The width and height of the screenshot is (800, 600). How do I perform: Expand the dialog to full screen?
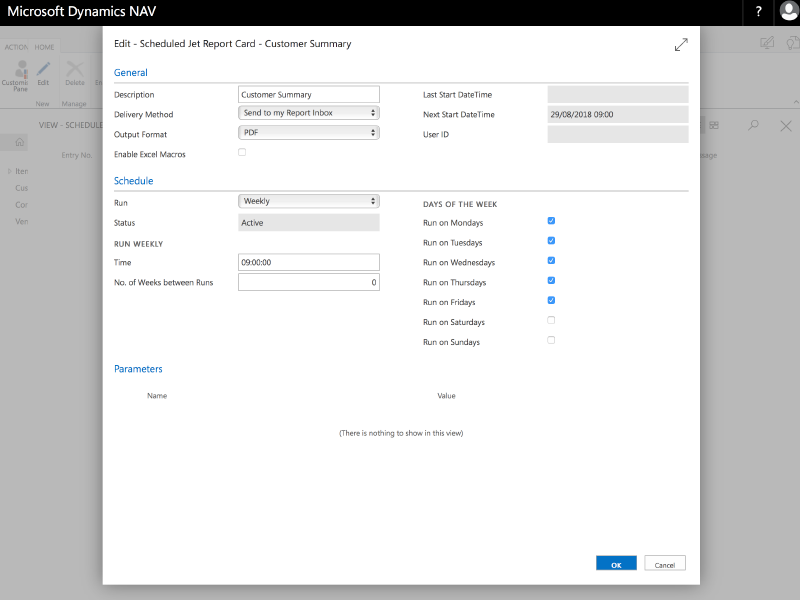point(681,44)
